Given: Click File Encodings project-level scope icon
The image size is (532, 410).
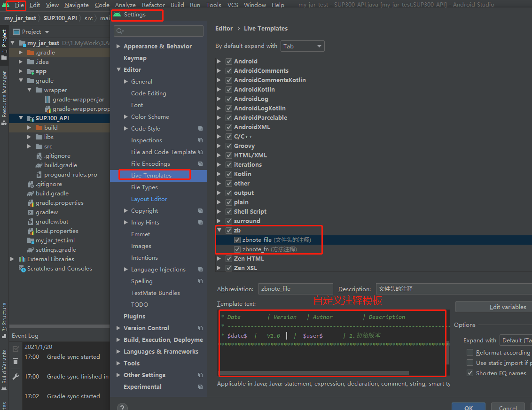Looking at the screenshot, I should point(201,164).
